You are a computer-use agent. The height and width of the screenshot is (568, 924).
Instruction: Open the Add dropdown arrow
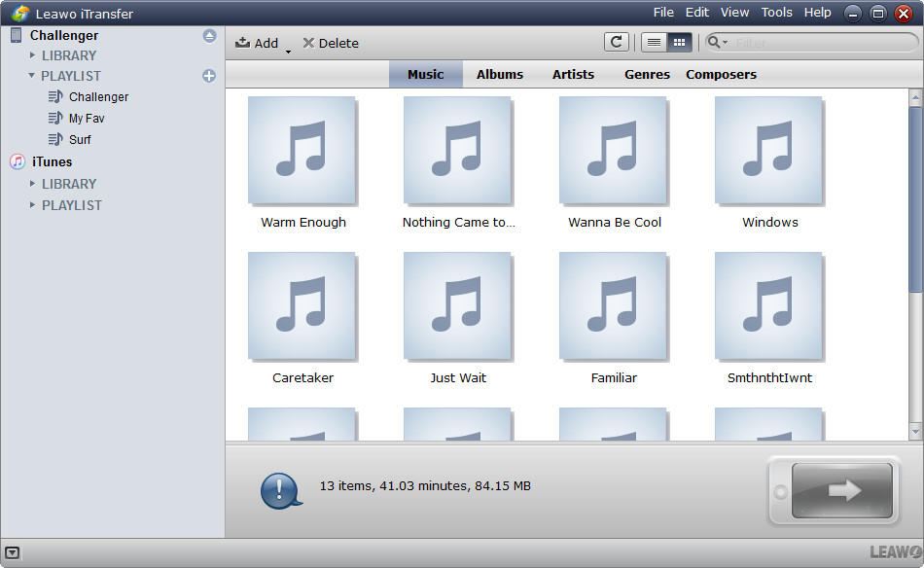pos(288,51)
